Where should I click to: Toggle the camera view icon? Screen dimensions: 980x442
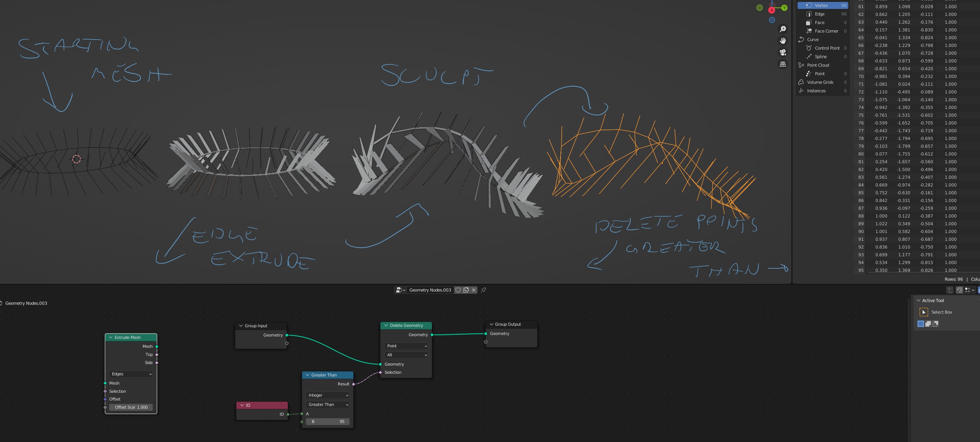pos(783,52)
